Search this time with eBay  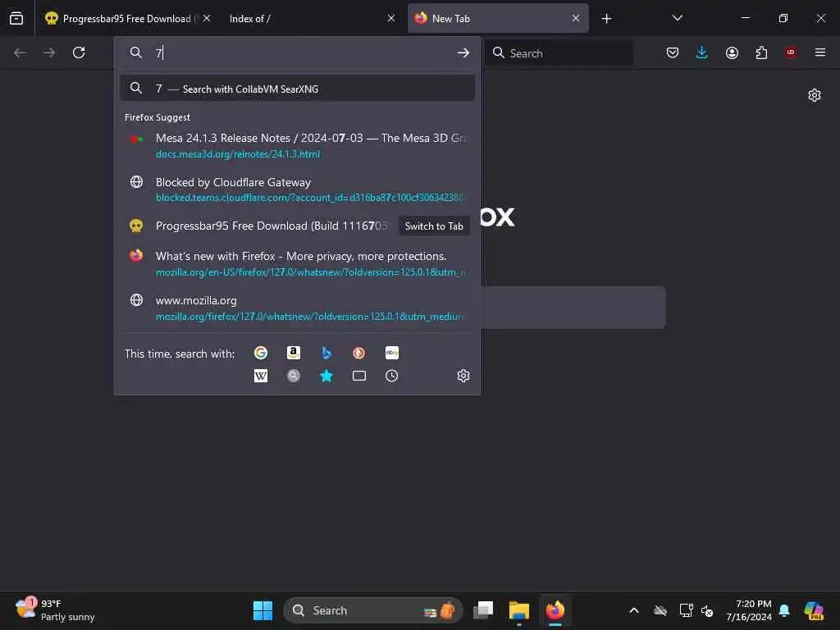pos(391,353)
